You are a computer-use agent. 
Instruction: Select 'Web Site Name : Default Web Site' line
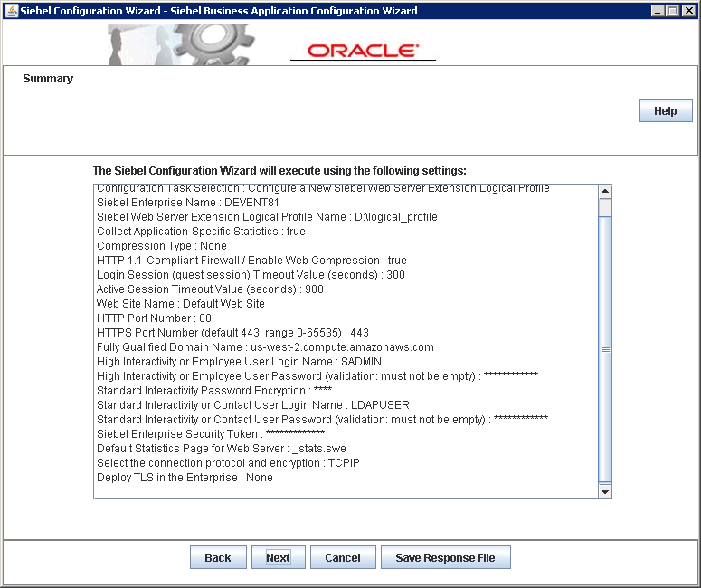[x=181, y=304]
